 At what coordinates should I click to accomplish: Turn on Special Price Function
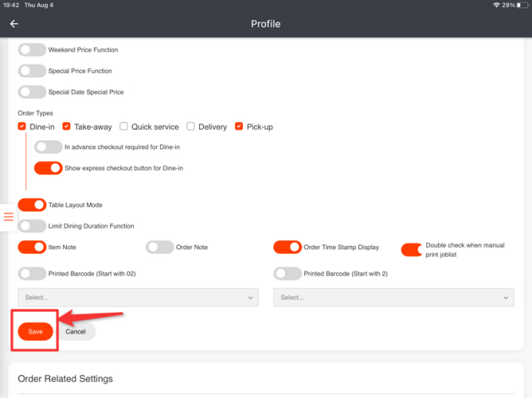32,71
